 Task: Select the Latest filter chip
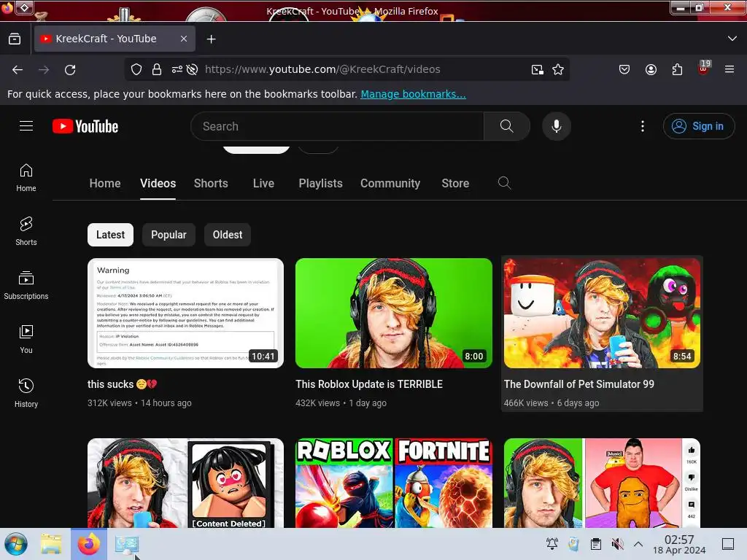pyautogui.click(x=111, y=235)
